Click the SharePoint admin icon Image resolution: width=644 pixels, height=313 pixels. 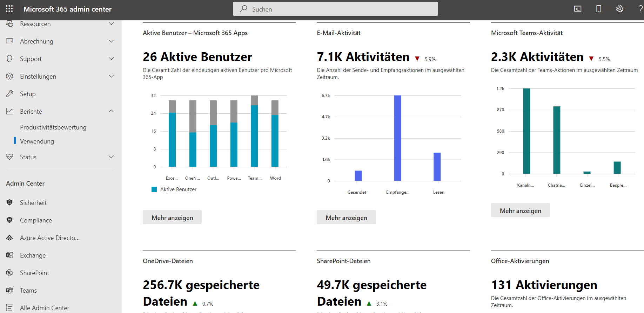(x=9, y=273)
